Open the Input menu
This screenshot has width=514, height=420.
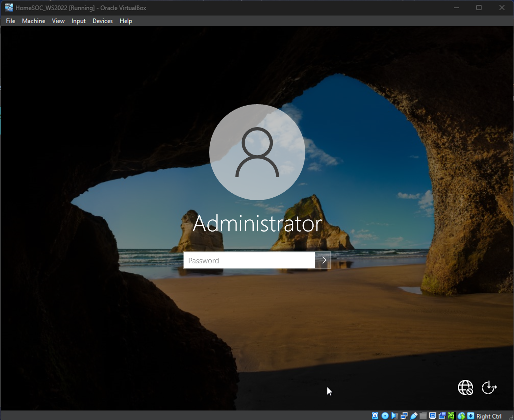pyautogui.click(x=79, y=21)
